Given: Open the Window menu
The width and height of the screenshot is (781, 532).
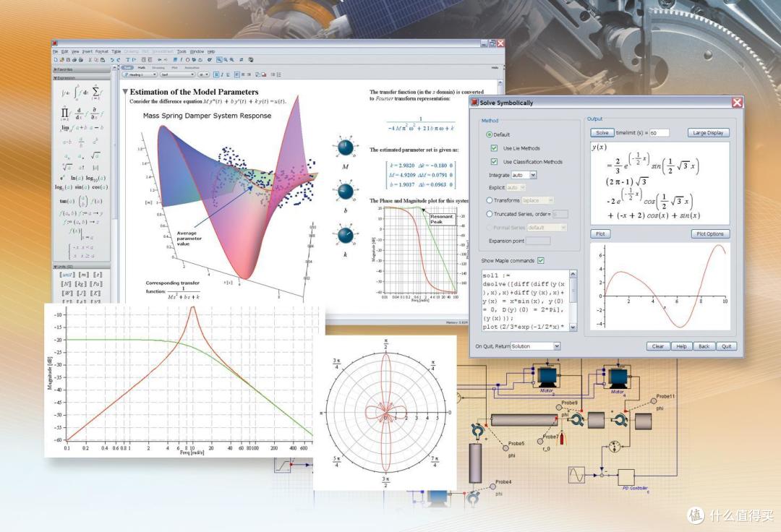Looking at the screenshot, I should 197,52.
